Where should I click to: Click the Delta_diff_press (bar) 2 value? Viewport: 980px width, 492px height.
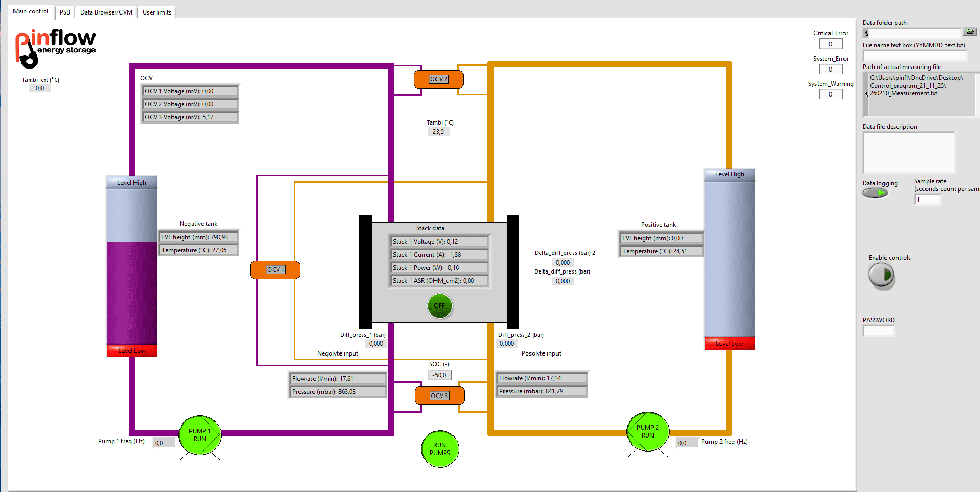click(563, 263)
